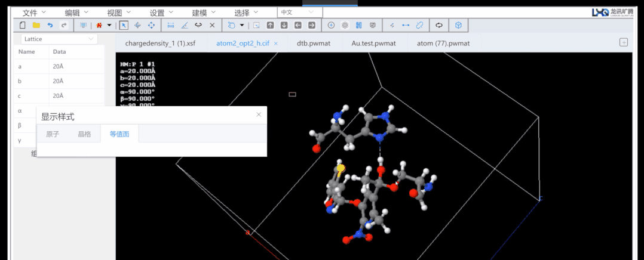Click the broken chain link icon
This screenshot has height=260, width=644.
point(419,26)
